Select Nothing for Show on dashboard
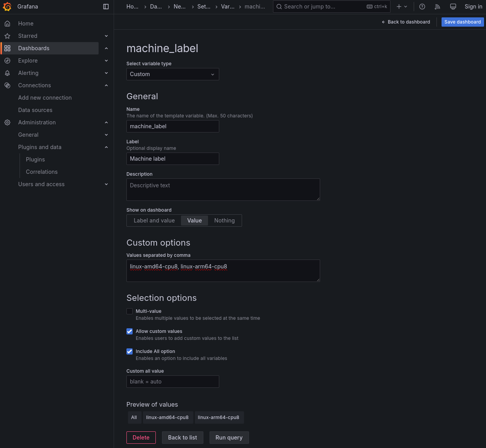 pos(224,221)
